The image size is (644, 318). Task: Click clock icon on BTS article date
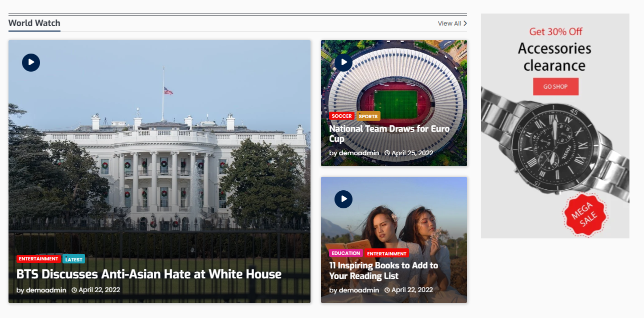74,290
